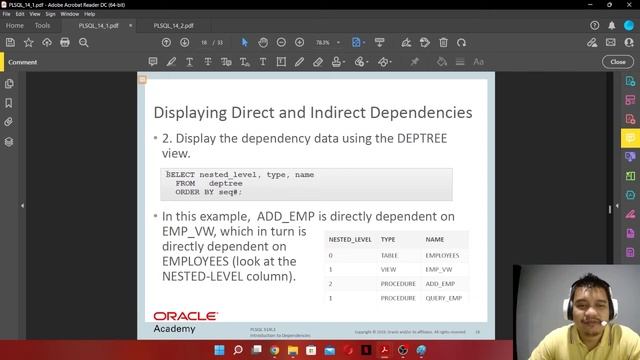This screenshot has height=360, width=640.
Task: Open zoom percentage dropdown
Action: click(x=338, y=42)
